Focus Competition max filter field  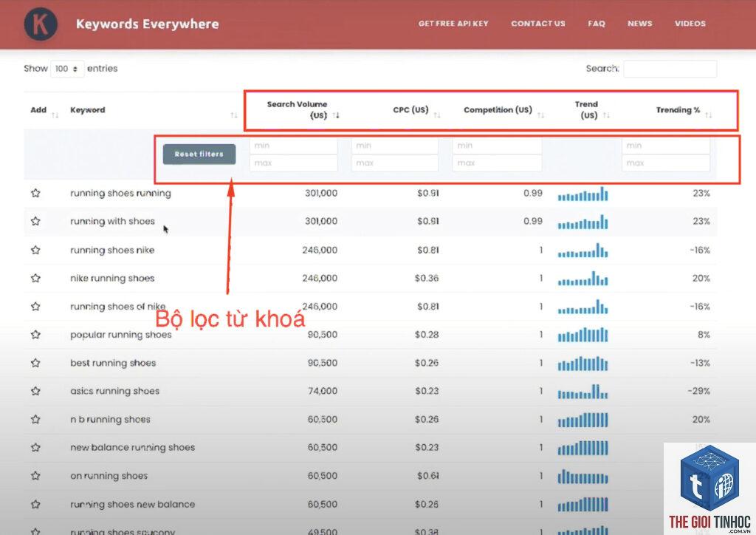[x=497, y=163]
